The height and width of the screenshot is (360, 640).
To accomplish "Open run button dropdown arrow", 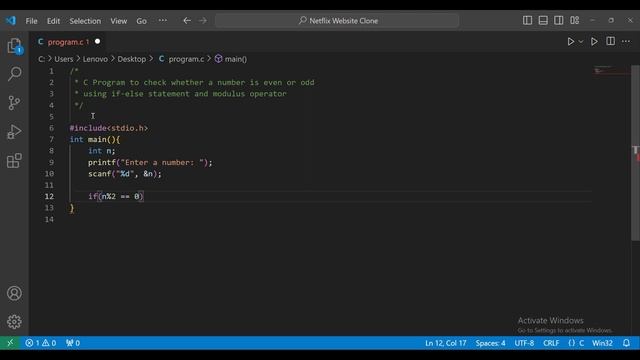I will coord(581,42).
